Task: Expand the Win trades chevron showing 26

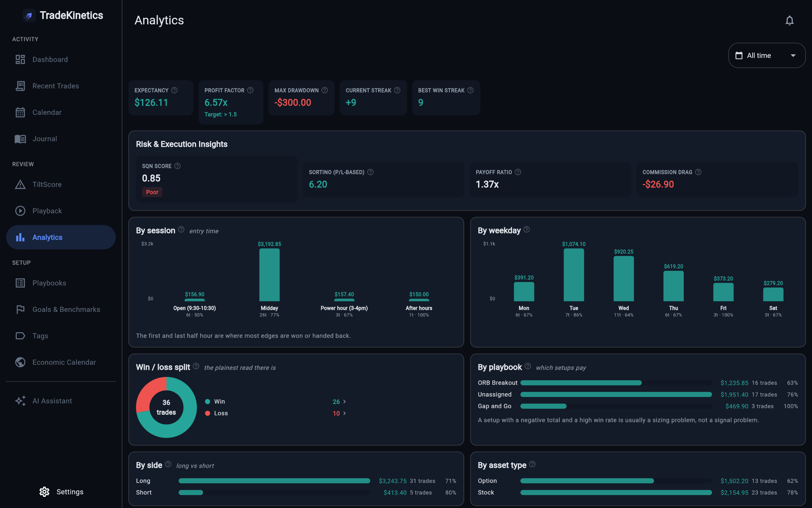Action: [x=344, y=402]
